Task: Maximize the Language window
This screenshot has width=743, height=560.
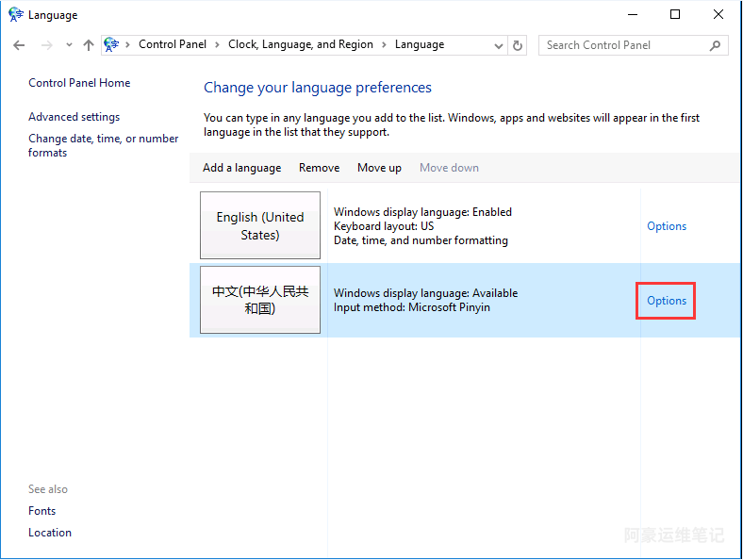Action: click(x=675, y=15)
